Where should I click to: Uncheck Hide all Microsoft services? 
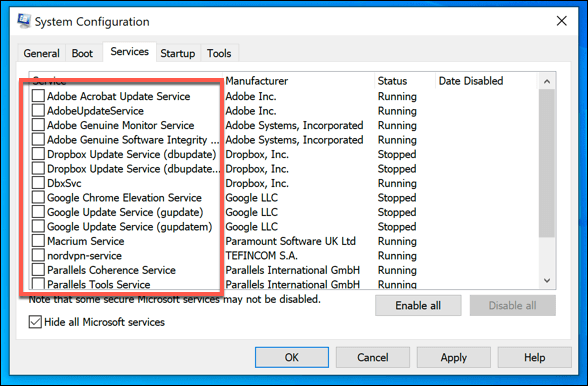[35, 322]
